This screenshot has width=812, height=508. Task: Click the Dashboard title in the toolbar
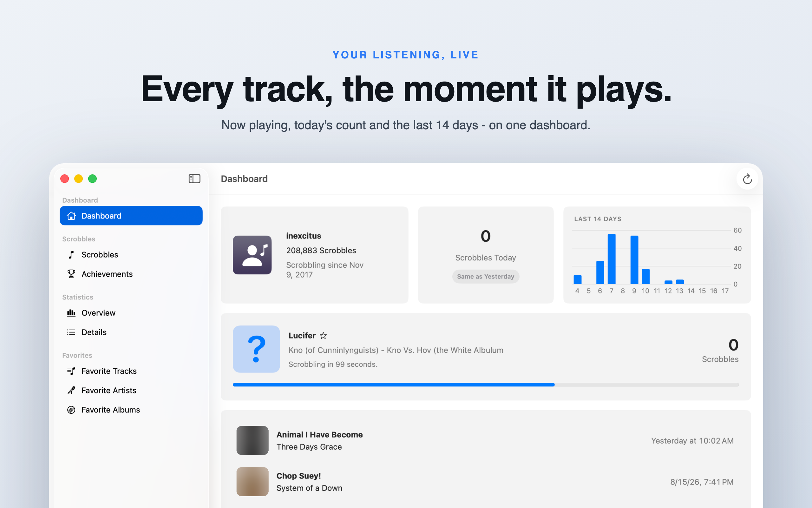pos(244,179)
